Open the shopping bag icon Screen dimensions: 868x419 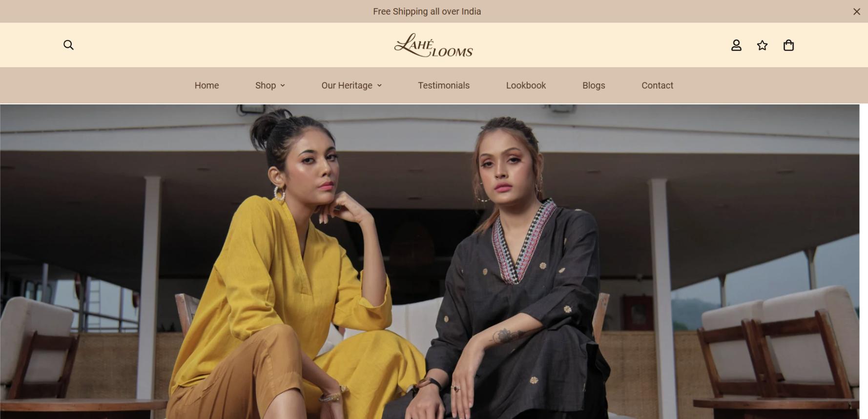click(x=788, y=45)
